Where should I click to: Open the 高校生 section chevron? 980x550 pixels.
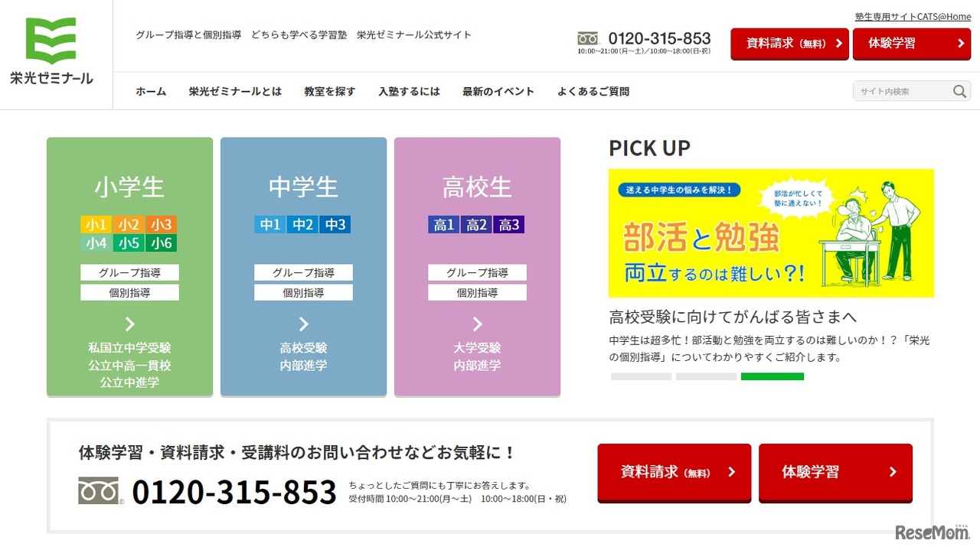pos(477,324)
